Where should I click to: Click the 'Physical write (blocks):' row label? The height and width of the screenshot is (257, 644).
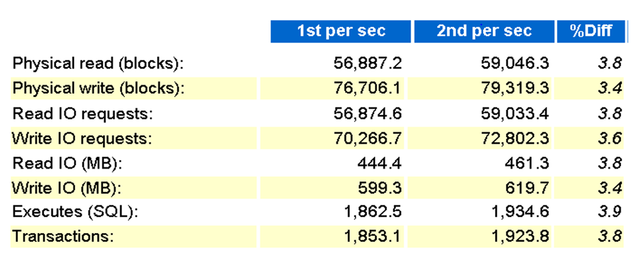(98, 89)
